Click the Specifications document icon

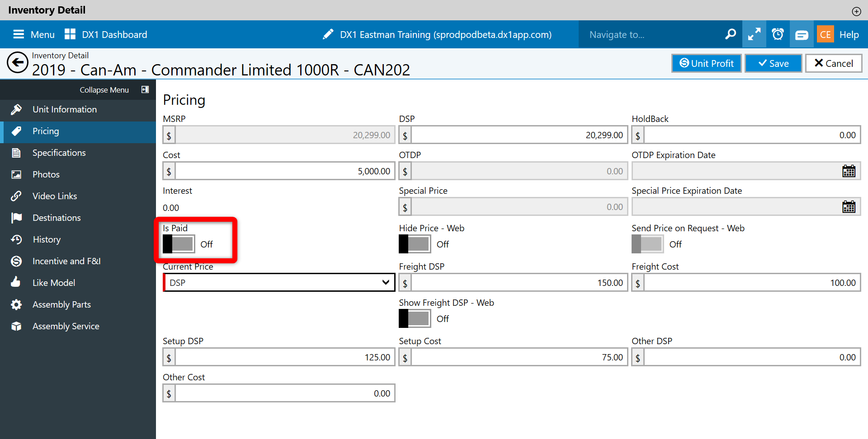point(16,153)
